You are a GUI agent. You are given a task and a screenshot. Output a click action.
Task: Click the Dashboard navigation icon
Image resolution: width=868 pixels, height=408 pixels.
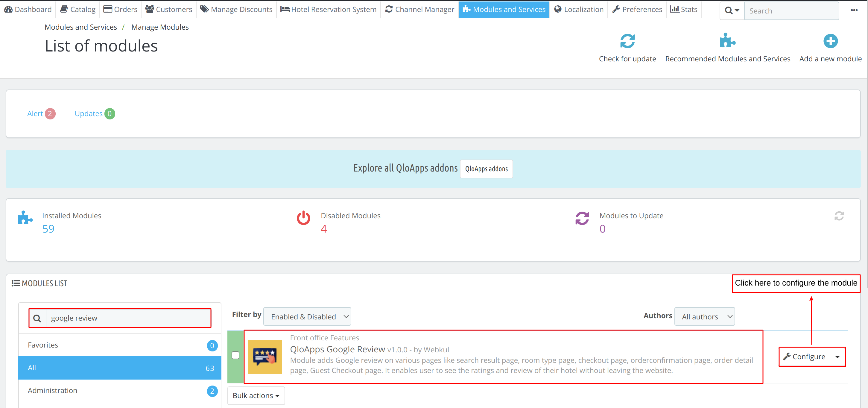pyautogui.click(x=8, y=9)
